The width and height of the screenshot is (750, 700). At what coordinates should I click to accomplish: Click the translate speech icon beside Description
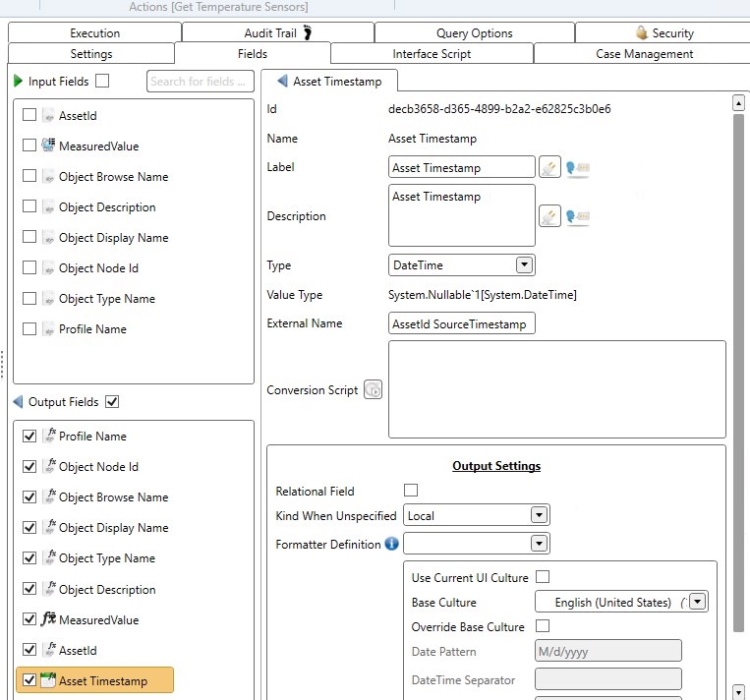[577, 216]
